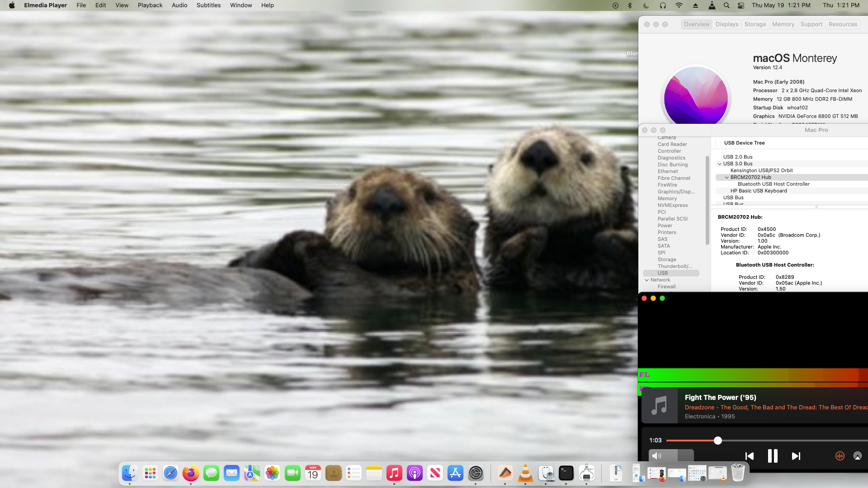Viewport: 868px width, 488px height.
Task: Collapse the USB 3.0 Bus tree
Action: pos(719,164)
